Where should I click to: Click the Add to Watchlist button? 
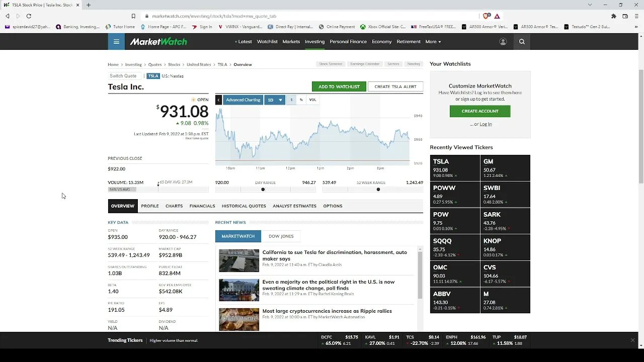(x=339, y=86)
